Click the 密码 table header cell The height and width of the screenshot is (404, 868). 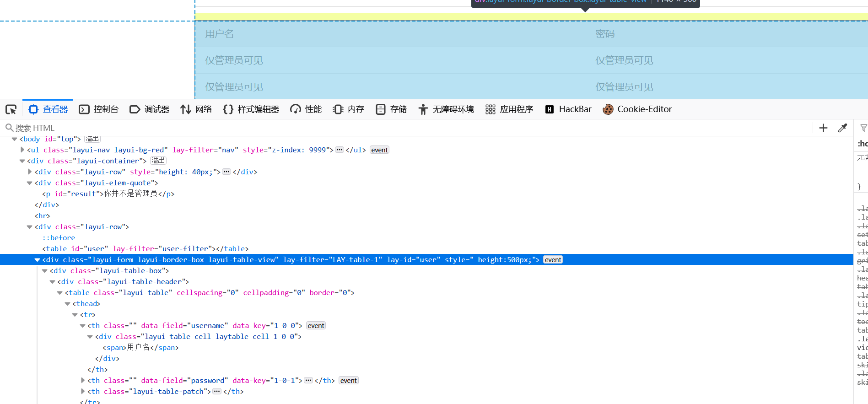click(727, 34)
